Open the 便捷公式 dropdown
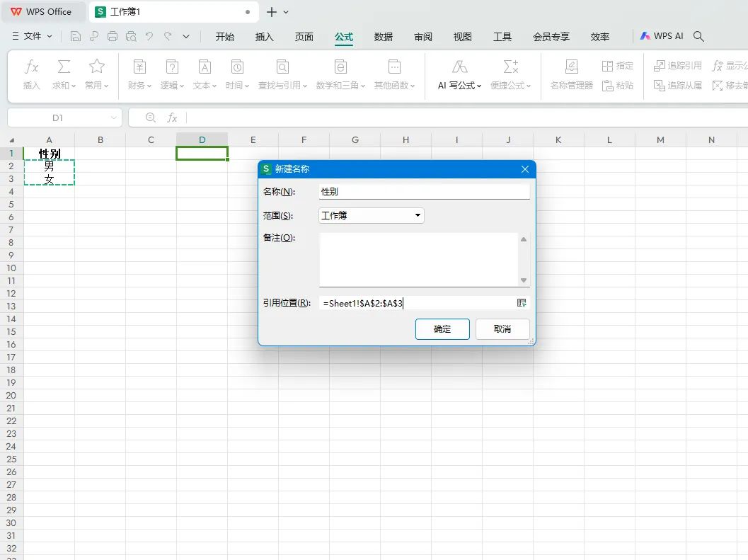This screenshot has width=748, height=560. pos(510,75)
